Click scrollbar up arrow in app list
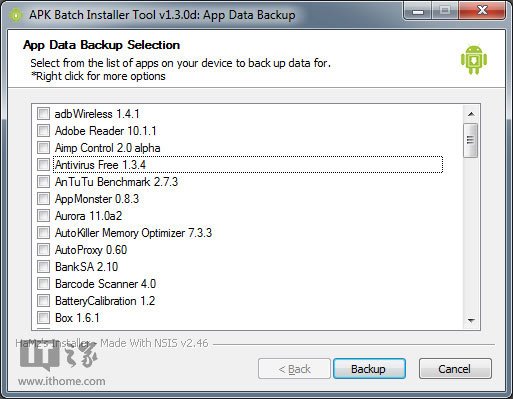This screenshot has width=513, height=399. point(471,114)
